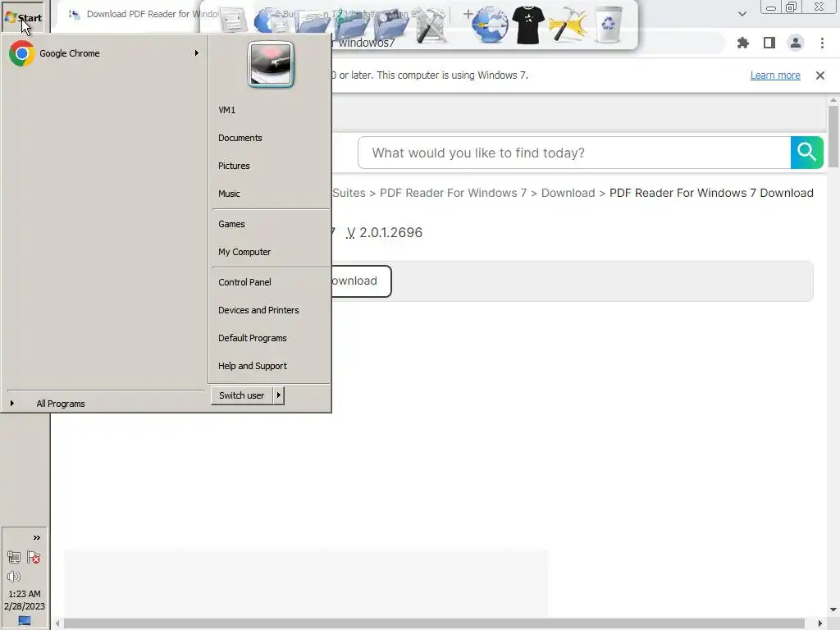Open the documents folder icon in the dock
The width and height of the screenshot is (840, 630).
click(313, 24)
